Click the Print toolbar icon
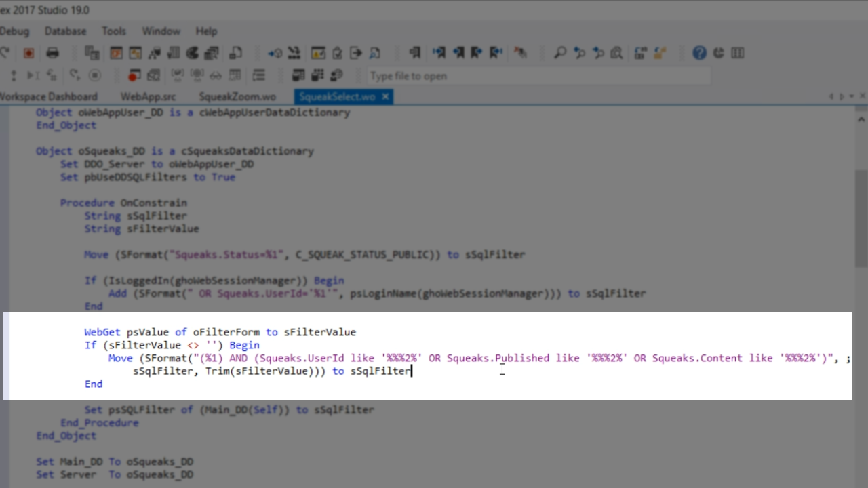The height and width of the screenshot is (488, 868). [52, 53]
